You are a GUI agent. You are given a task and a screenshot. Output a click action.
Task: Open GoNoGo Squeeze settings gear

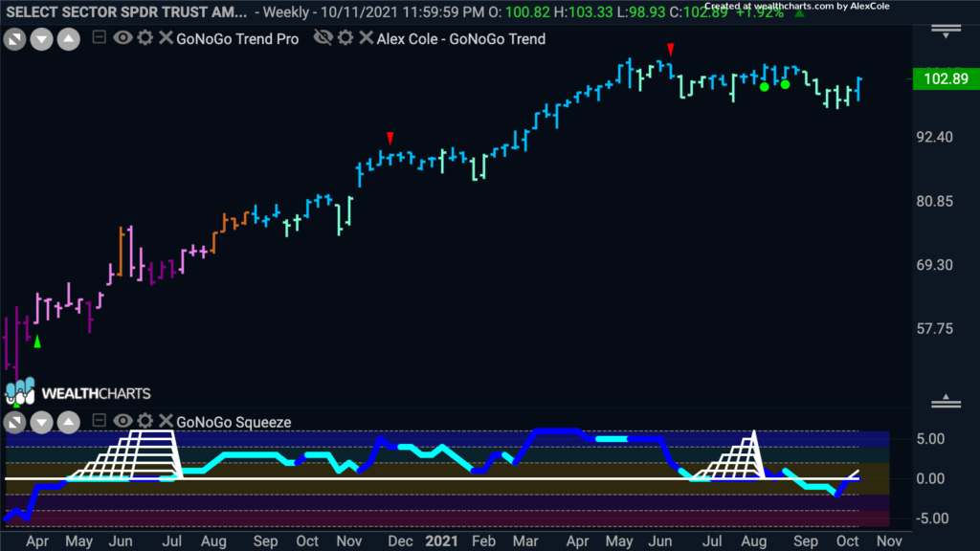[x=145, y=421]
